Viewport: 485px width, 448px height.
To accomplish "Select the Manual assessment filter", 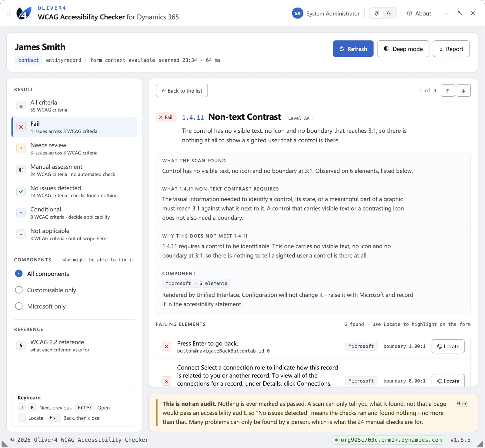I will [75, 170].
